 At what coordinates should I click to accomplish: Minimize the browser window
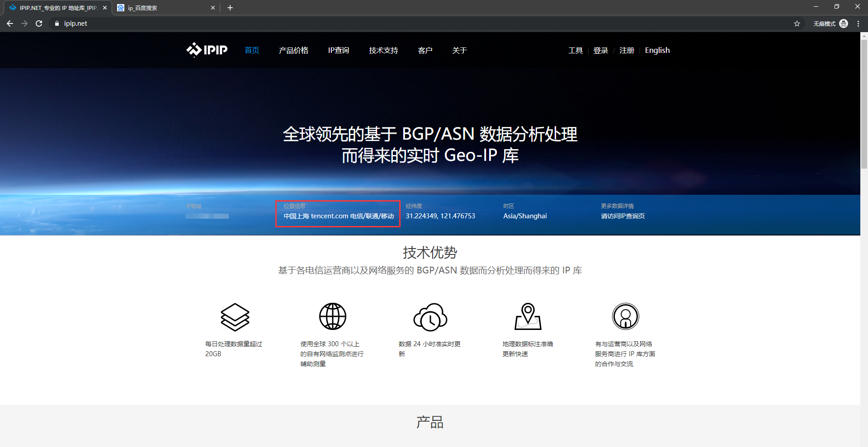pos(816,6)
